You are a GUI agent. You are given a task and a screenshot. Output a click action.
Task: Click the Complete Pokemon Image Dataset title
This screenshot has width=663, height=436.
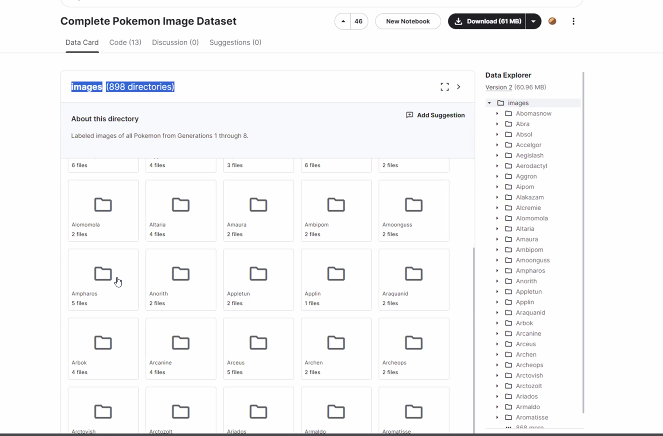[148, 21]
